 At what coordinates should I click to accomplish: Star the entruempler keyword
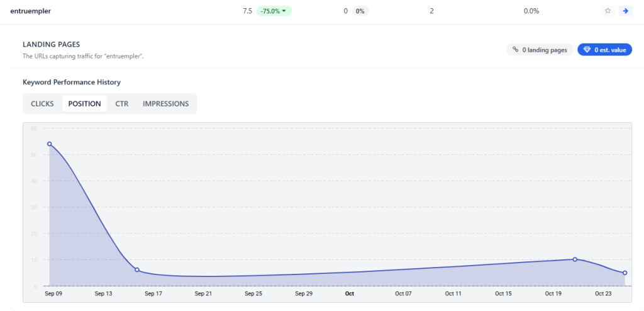coord(608,11)
